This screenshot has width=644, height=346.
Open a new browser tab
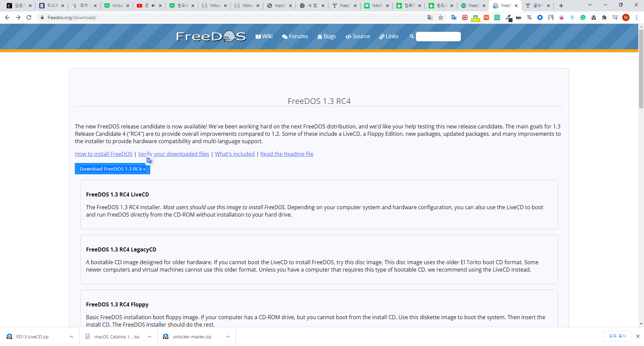(x=561, y=6)
